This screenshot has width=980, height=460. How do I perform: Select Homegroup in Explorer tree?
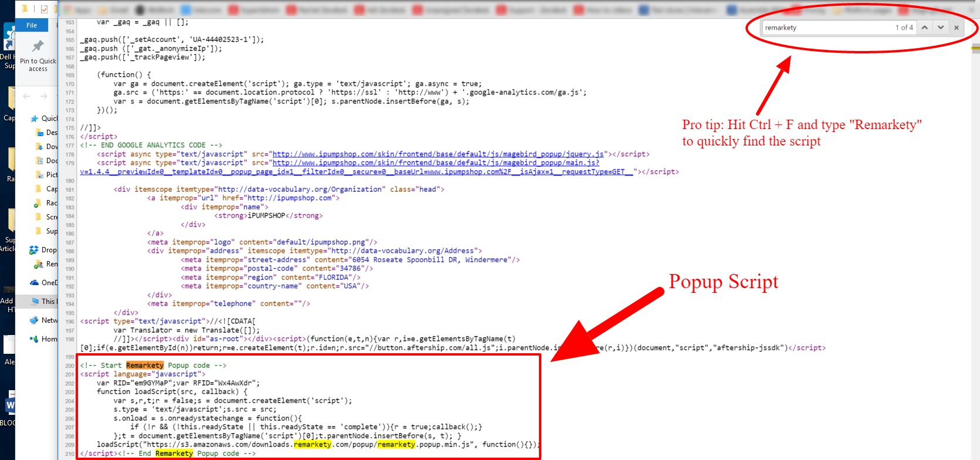(43, 339)
